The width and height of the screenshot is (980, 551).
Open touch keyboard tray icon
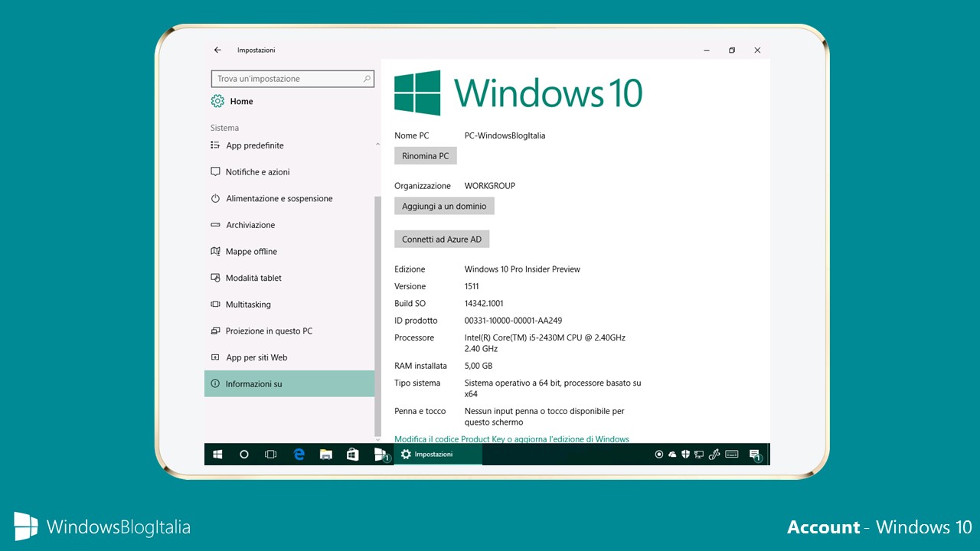[732, 455]
